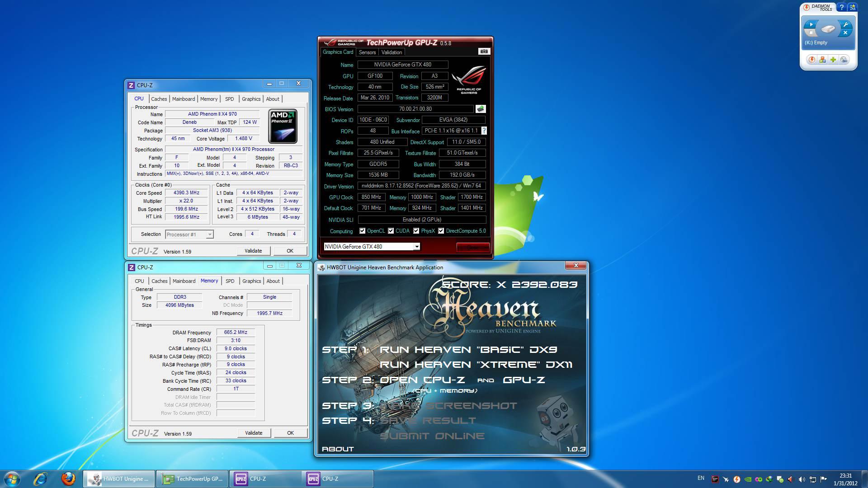Click OK in top CPU-Z window
The height and width of the screenshot is (488, 868).
pos(290,251)
